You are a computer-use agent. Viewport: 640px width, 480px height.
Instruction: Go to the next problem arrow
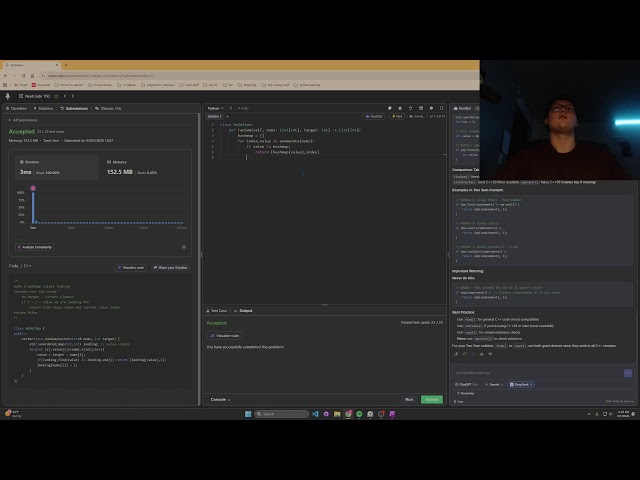(73, 96)
